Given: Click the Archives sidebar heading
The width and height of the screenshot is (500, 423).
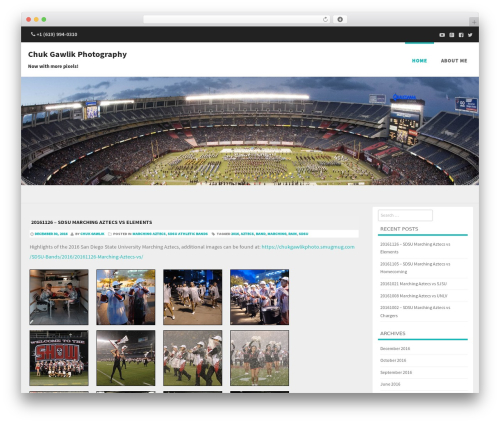Looking at the screenshot, I should point(393,333).
